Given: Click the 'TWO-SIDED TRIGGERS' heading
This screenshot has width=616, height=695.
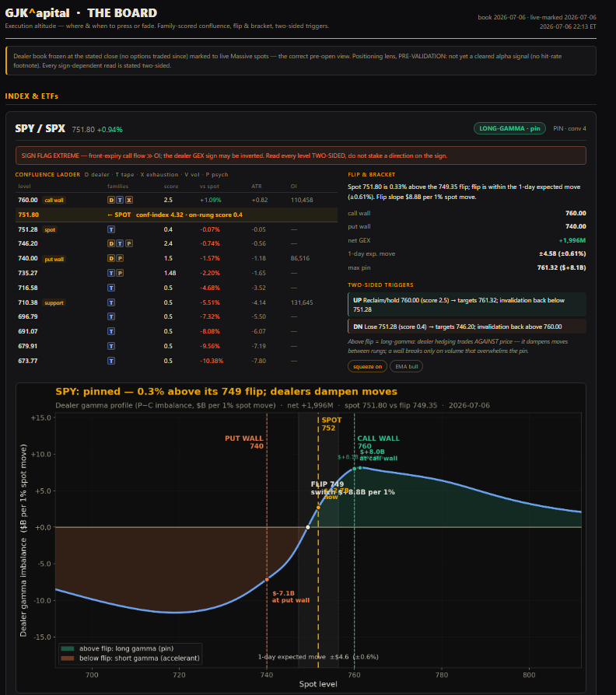Looking at the screenshot, I should pyautogui.click(x=380, y=285).
